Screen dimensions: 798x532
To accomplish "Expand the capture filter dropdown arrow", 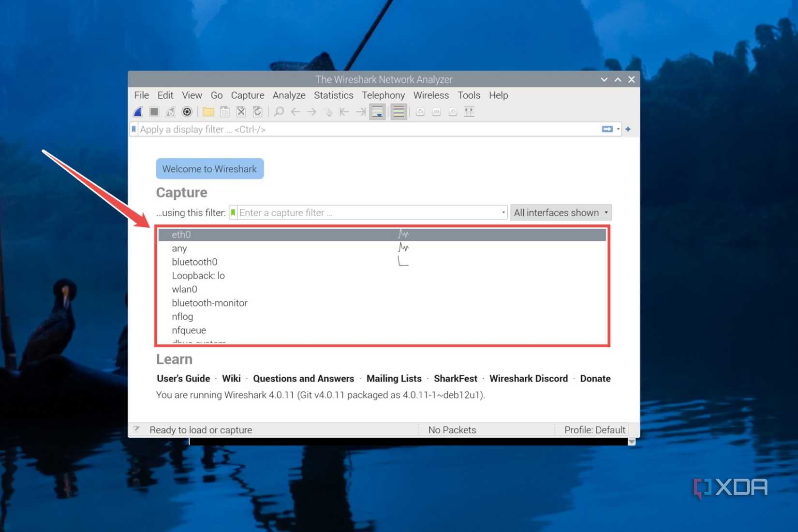I will click(503, 213).
